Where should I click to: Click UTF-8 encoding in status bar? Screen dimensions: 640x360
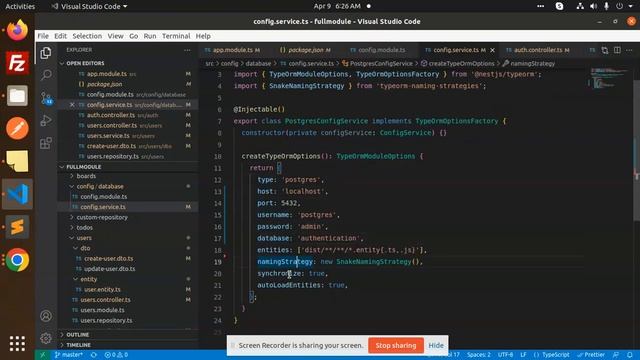[x=505, y=355]
